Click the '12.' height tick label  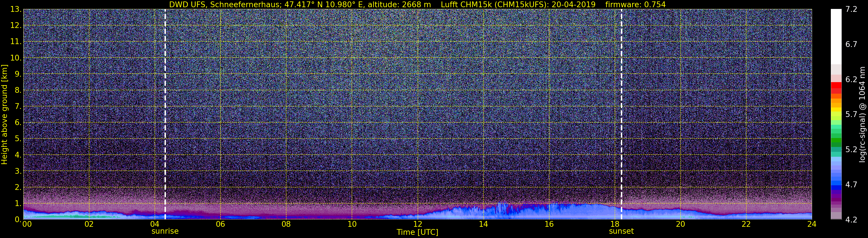click(x=16, y=26)
